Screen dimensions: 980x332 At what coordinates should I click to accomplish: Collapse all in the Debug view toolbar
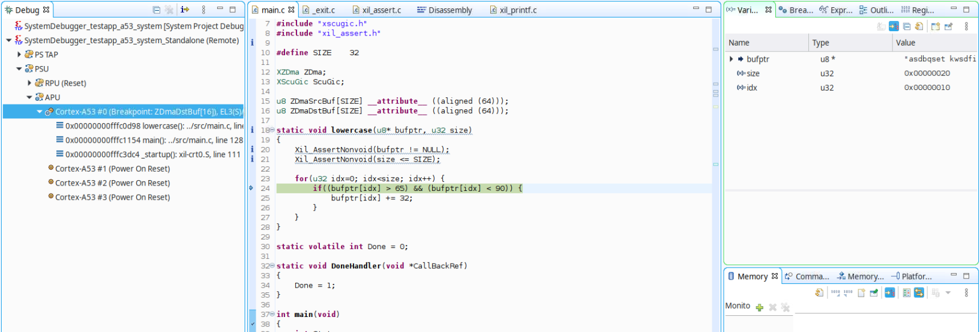pos(157,10)
